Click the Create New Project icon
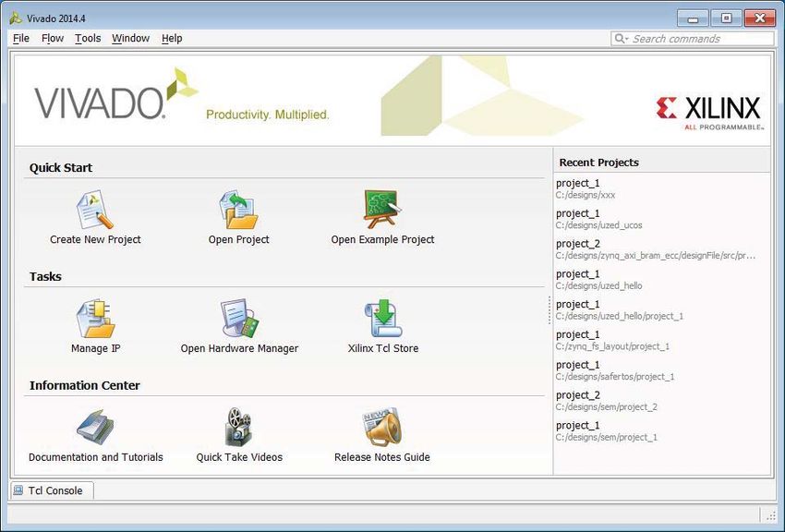Image resolution: width=785 pixels, height=532 pixels. point(95,209)
